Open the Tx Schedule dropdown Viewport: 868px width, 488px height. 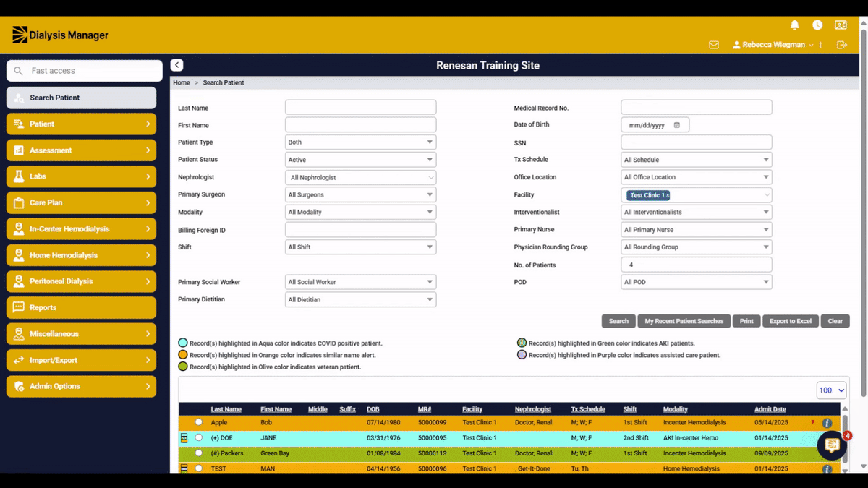(x=697, y=160)
